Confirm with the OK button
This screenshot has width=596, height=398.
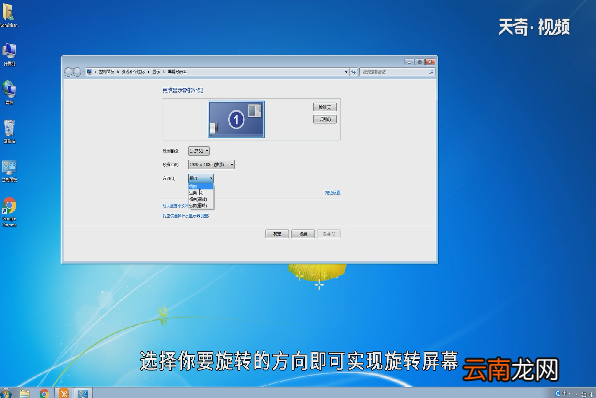[277, 234]
